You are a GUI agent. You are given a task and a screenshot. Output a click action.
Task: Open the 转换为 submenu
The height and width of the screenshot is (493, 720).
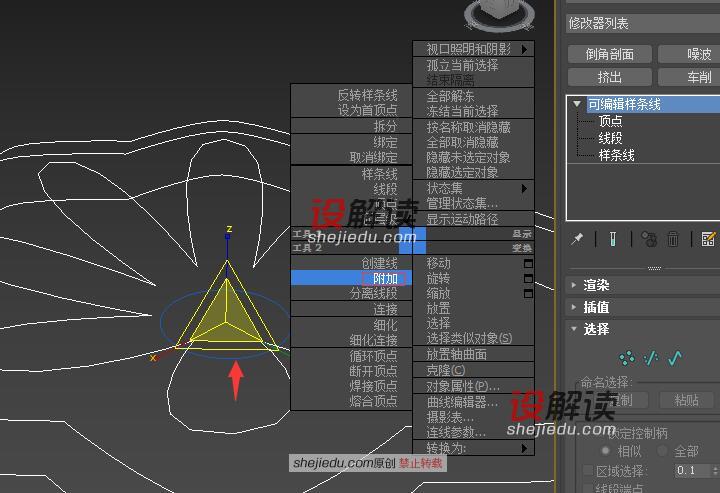coord(473,448)
